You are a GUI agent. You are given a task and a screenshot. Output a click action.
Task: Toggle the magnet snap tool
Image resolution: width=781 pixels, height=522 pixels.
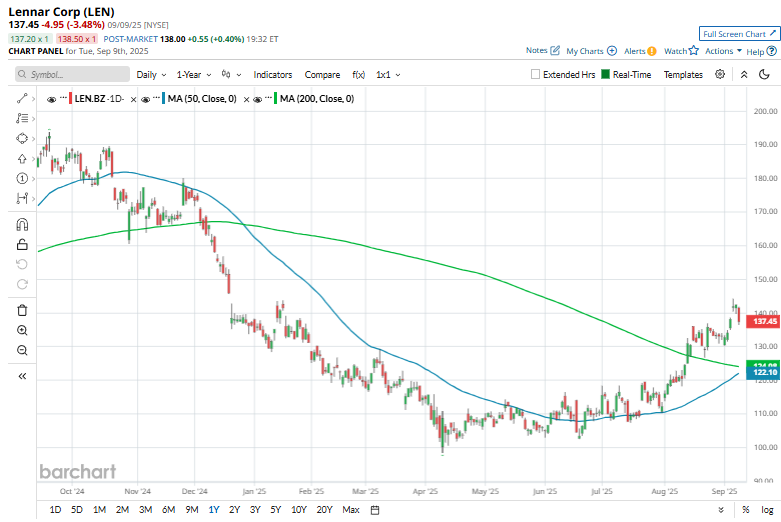(22, 225)
